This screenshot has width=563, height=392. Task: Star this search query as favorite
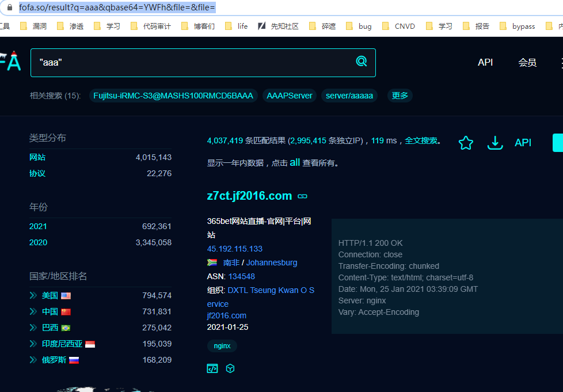(466, 143)
